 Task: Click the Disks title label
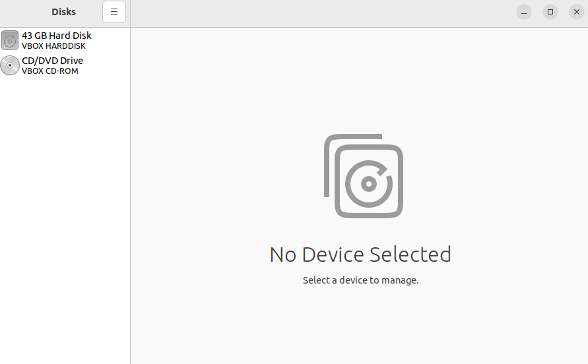[x=64, y=12]
